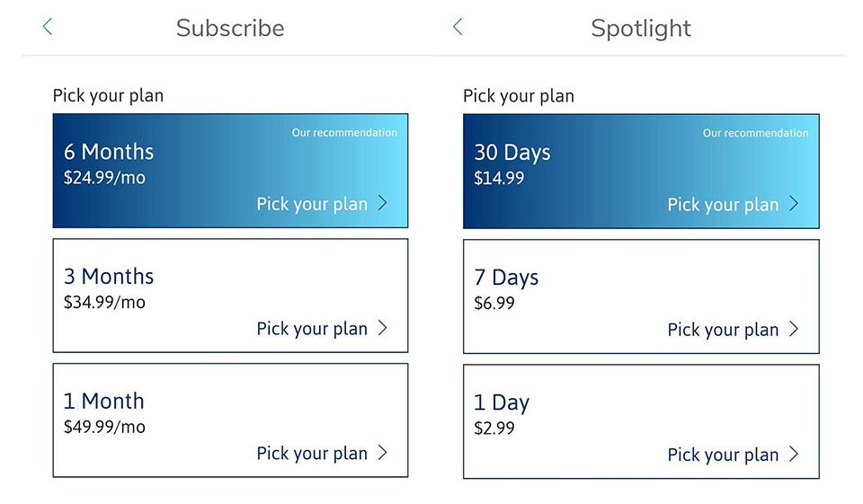
Task: Click chevron arrow on 3 Months plan
Action: point(383,328)
